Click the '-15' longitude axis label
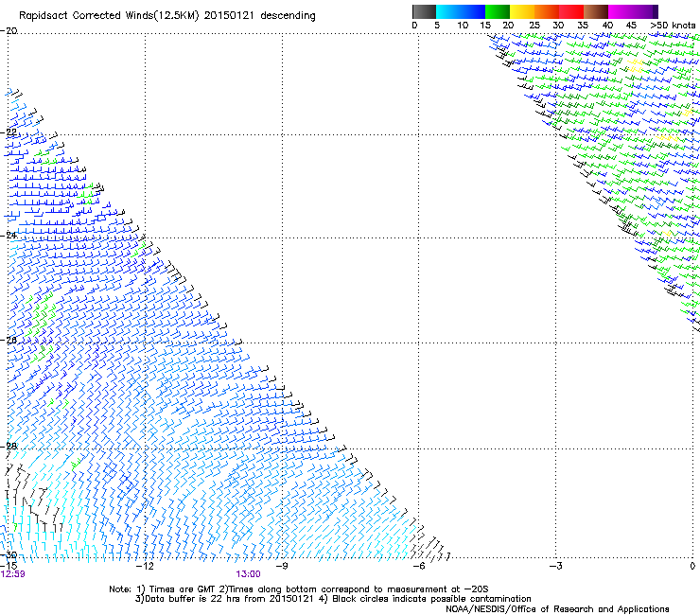Screen dimensions: 700x615 click(9, 566)
